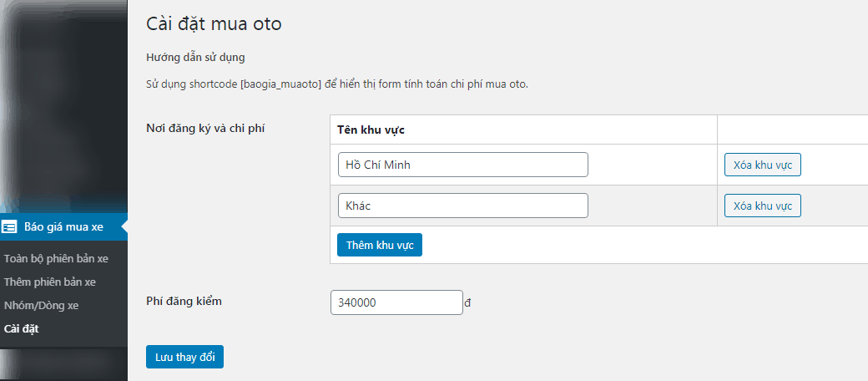Save settings with Lưu thay đổi
The height and width of the screenshot is (381, 868).
pos(184,357)
